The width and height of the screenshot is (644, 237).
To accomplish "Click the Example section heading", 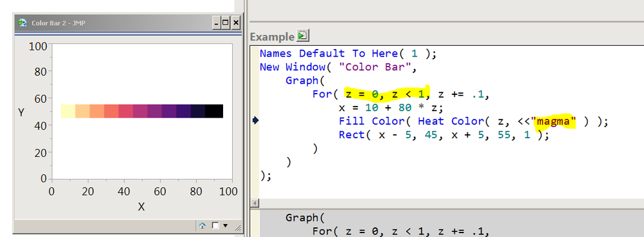I will pos(272,37).
